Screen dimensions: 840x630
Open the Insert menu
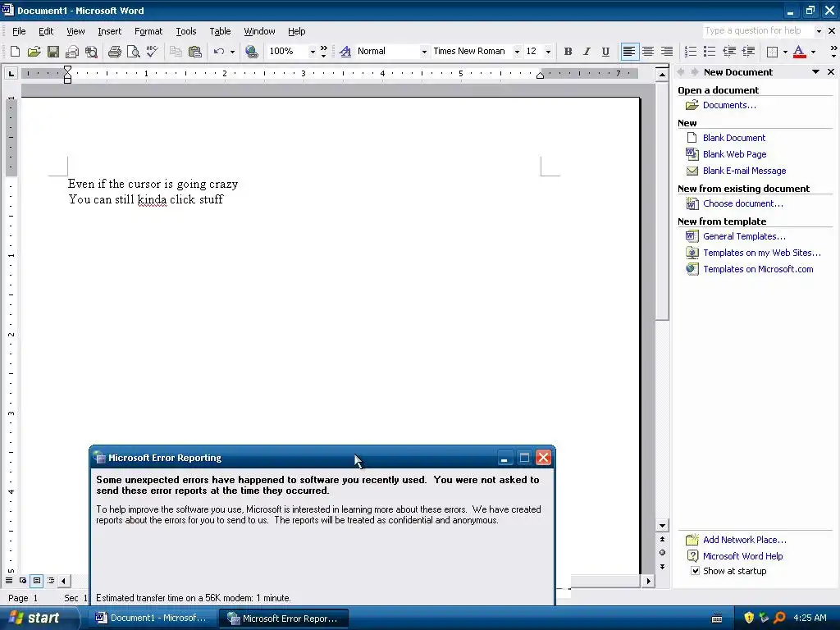[109, 31]
